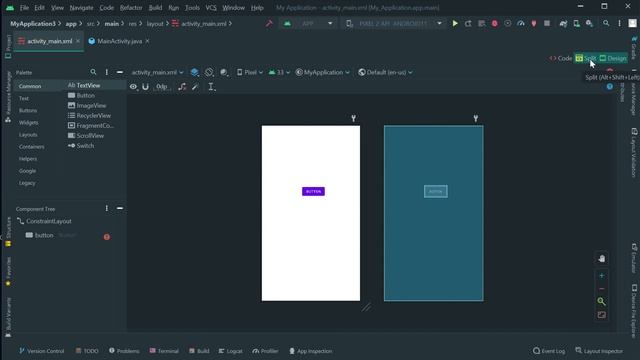The height and width of the screenshot is (360, 640).
Task: Open the Layout Inspector
Action: pyautogui.click(x=599, y=351)
